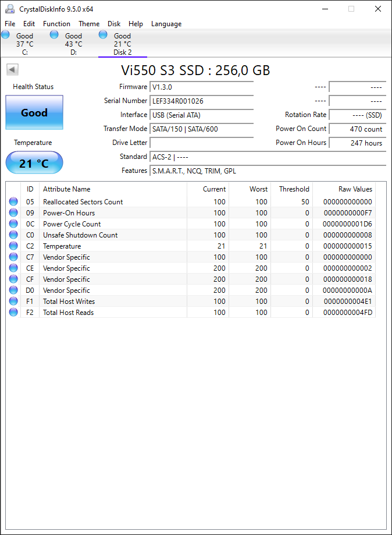This screenshot has width=392, height=535.
Task: Click Reallocated Sectors Count status icon
Action: 13,201
